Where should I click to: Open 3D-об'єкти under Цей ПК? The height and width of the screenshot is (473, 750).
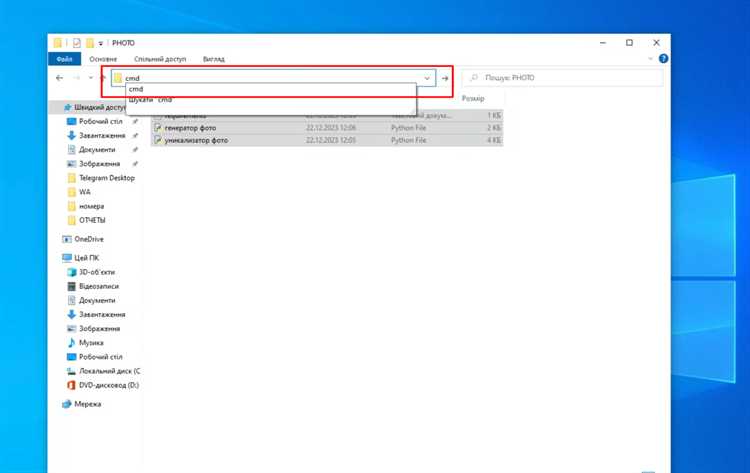[97, 272]
